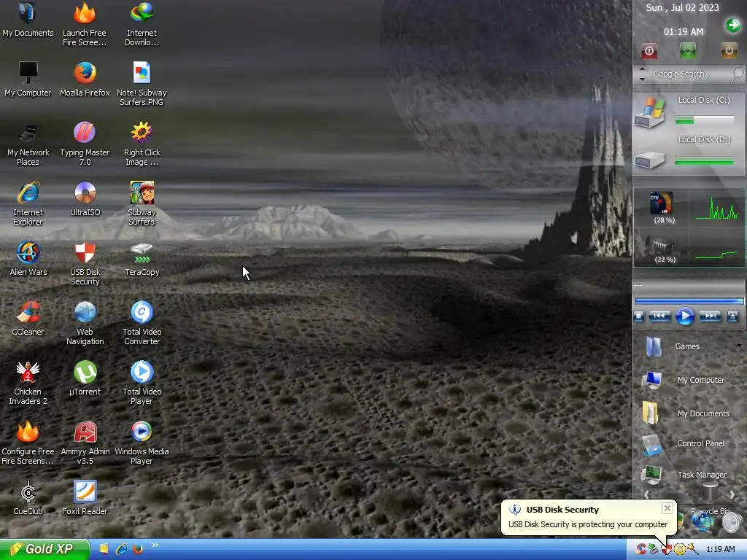This screenshot has height=560, width=747.
Task: Open Right Click Image shortcut
Action: click(142, 144)
